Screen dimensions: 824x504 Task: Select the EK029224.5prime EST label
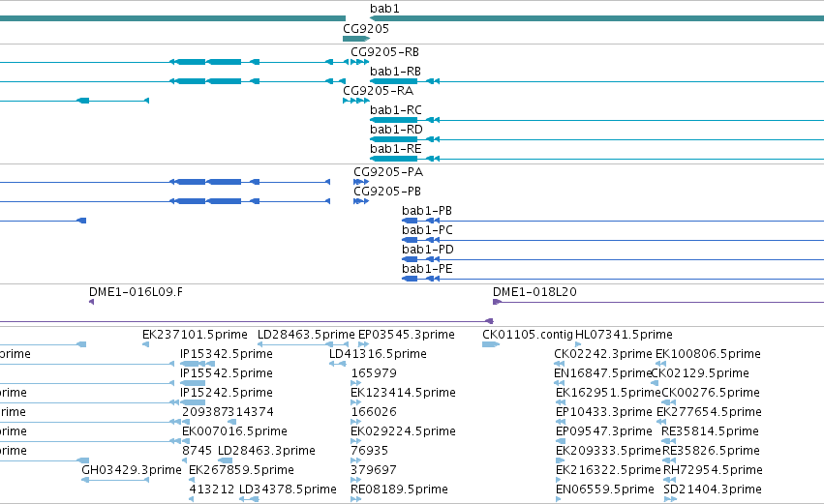coord(403,432)
